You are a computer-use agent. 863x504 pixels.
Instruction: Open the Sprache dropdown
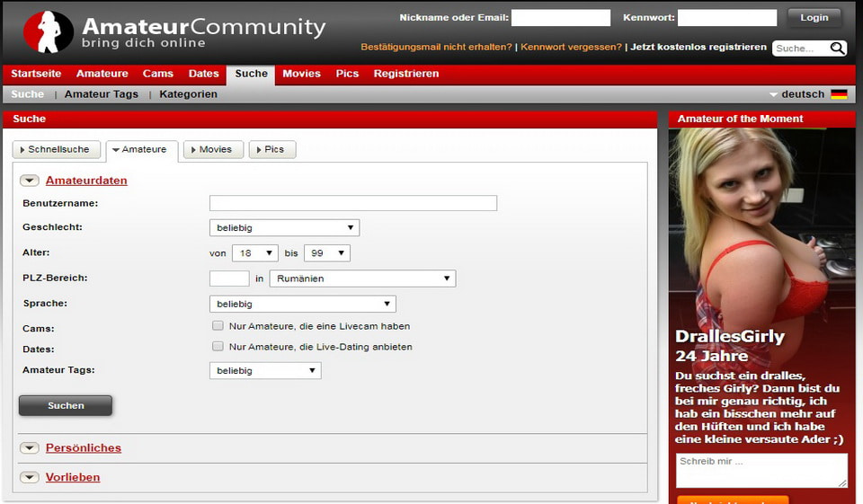click(x=302, y=304)
